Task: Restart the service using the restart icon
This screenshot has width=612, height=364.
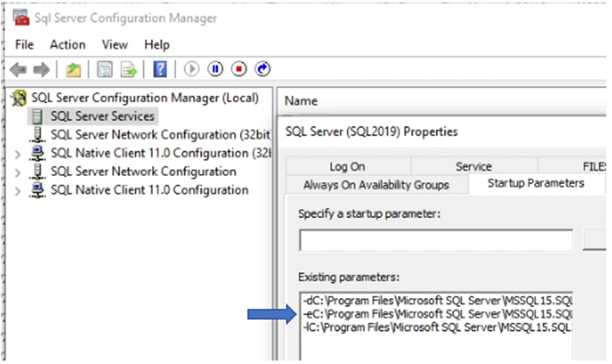Action: [x=262, y=70]
